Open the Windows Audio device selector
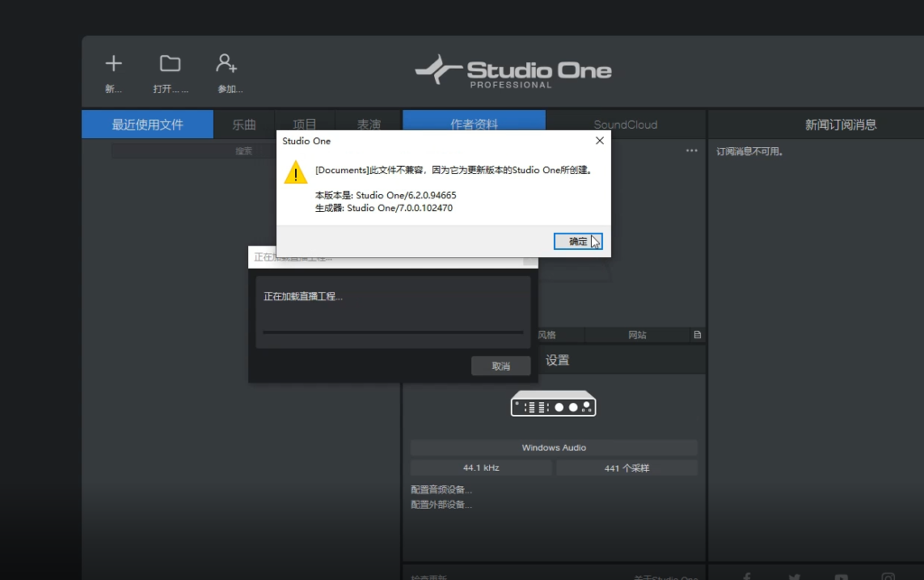Screen dimensions: 924x580 click(x=553, y=447)
